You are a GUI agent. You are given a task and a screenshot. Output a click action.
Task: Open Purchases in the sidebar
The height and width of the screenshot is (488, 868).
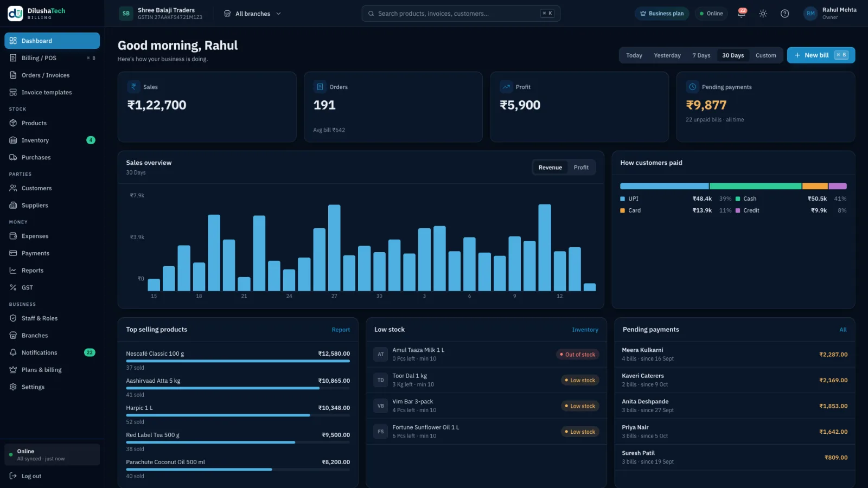52,157
